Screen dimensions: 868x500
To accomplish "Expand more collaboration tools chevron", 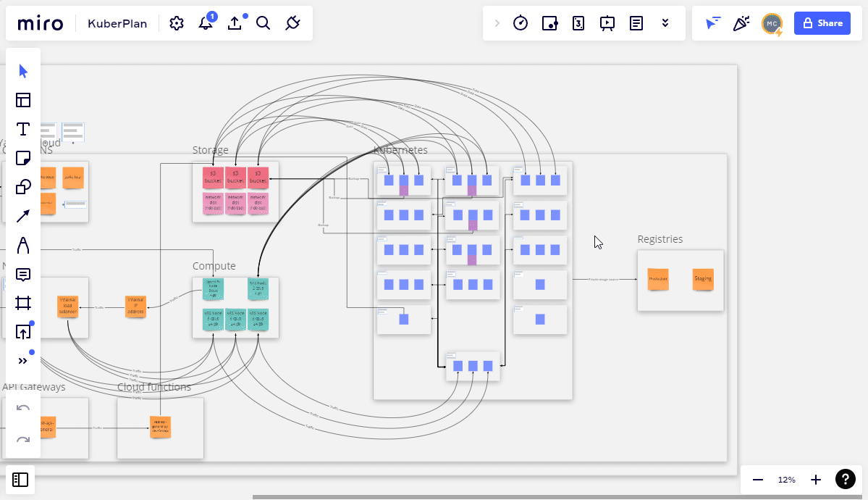I will click(x=665, y=23).
